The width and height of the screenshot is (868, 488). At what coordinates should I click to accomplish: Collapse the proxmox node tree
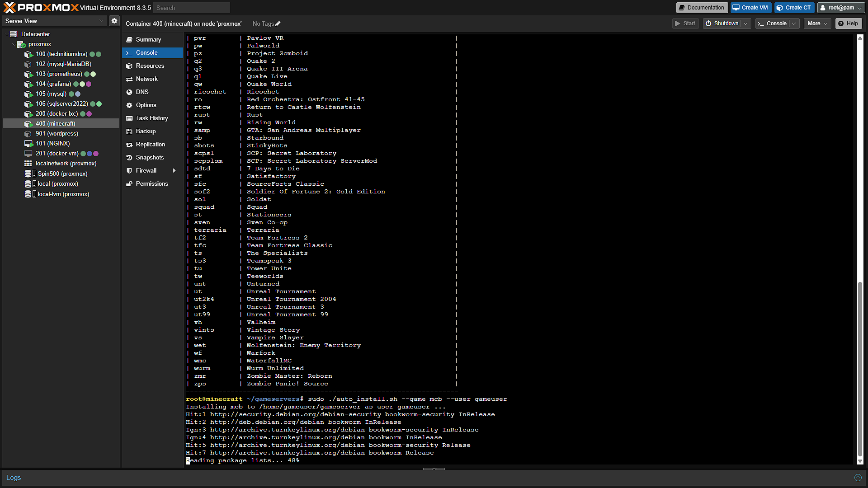pos(14,44)
